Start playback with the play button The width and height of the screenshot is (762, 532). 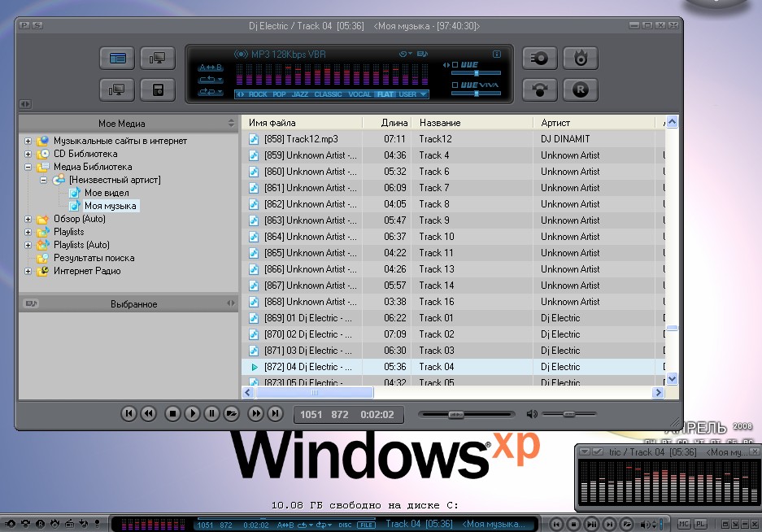[192, 414]
